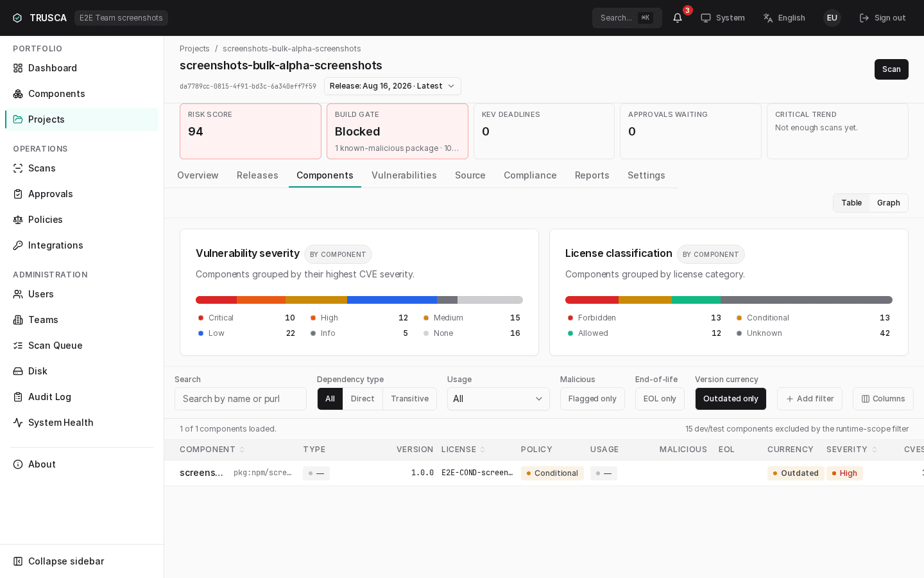Viewport: 924px width, 578px height.
Task: Toggle the Flagged only malicious filter
Action: pos(592,399)
